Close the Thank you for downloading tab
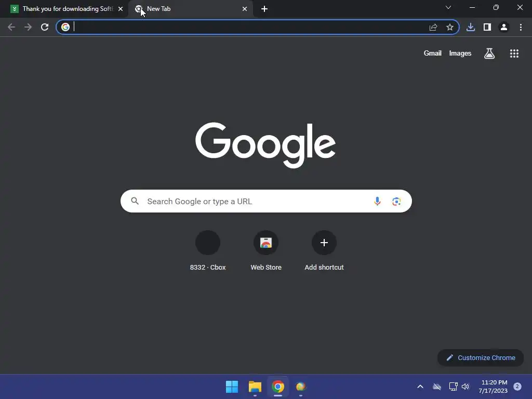The image size is (532, 399). point(121,9)
